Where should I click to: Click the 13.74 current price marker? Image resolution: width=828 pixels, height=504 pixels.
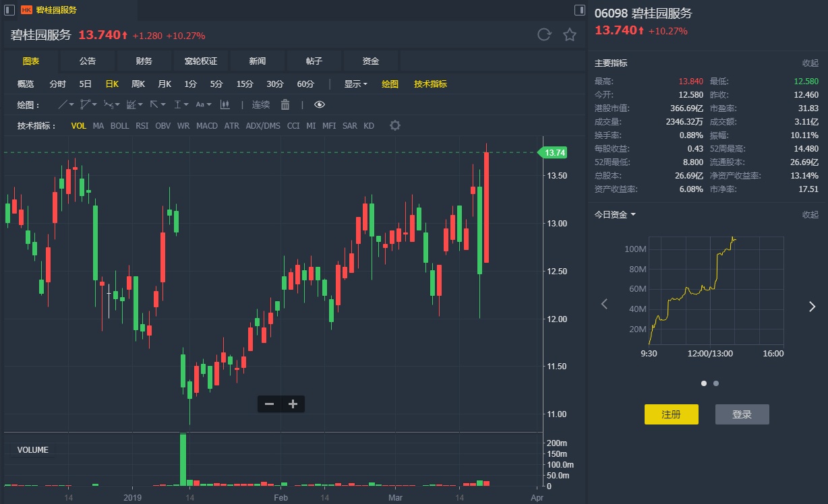(552, 153)
